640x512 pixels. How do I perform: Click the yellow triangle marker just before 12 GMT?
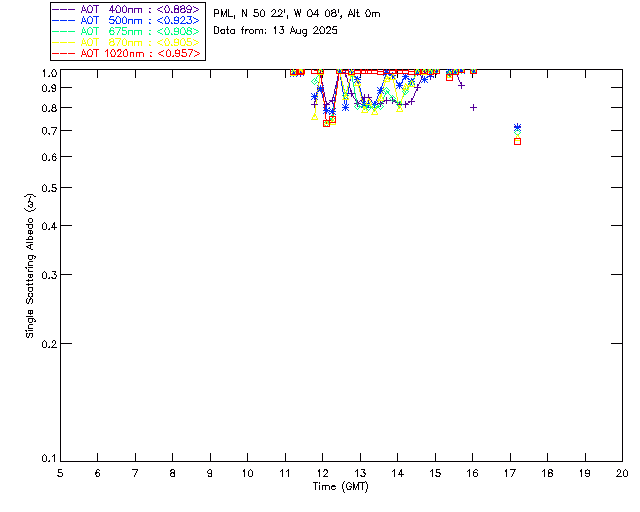(x=315, y=117)
